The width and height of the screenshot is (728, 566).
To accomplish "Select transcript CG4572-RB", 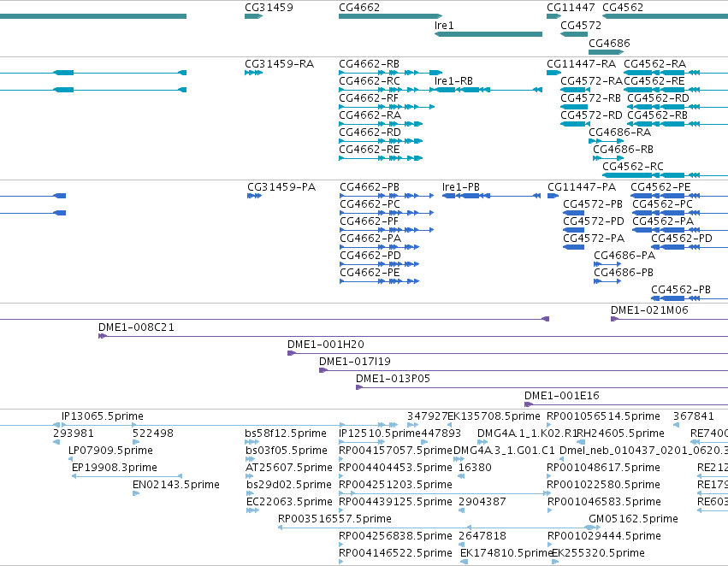I will coord(590,98).
